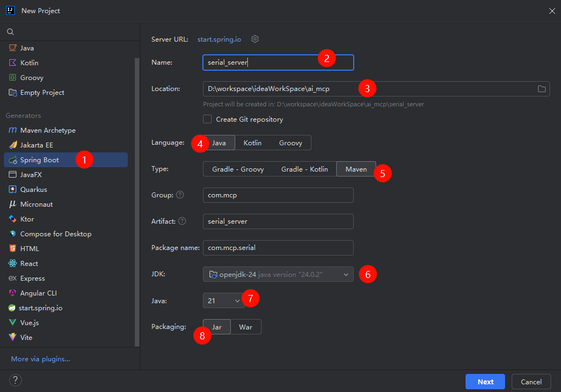The image size is (561, 392).
Task: Browse location with folder icon
Action: pos(542,89)
